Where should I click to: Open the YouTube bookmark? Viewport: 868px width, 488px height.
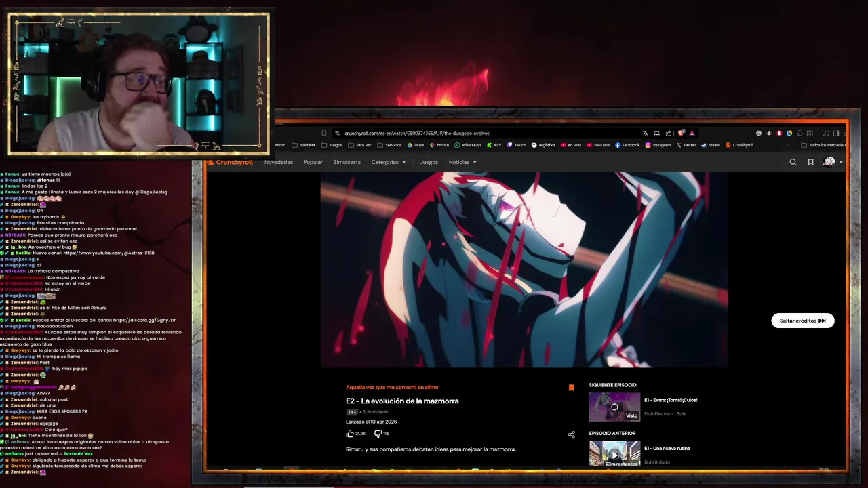(598, 145)
